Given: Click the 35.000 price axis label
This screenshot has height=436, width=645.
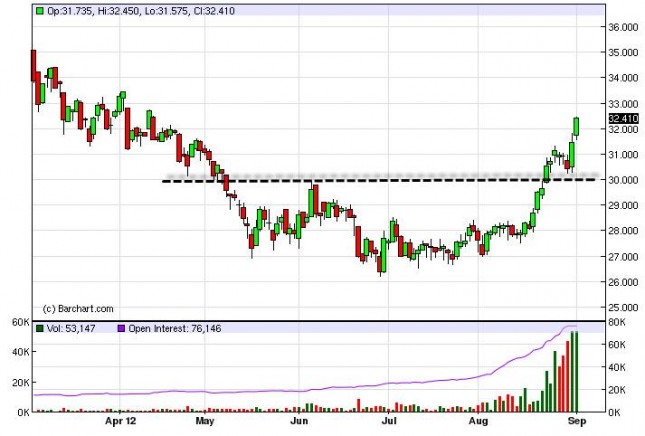Looking at the screenshot, I should 624,52.
